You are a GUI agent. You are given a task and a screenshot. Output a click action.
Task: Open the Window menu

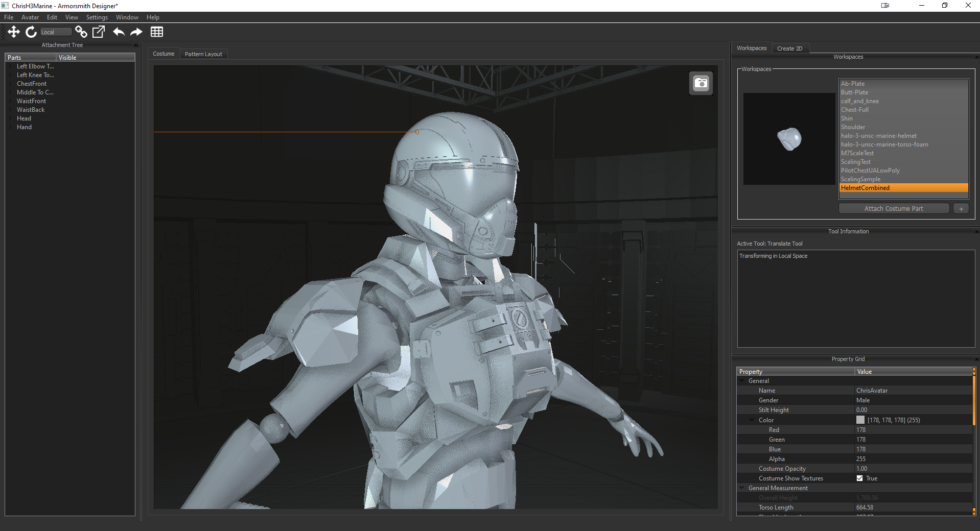tap(127, 17)
